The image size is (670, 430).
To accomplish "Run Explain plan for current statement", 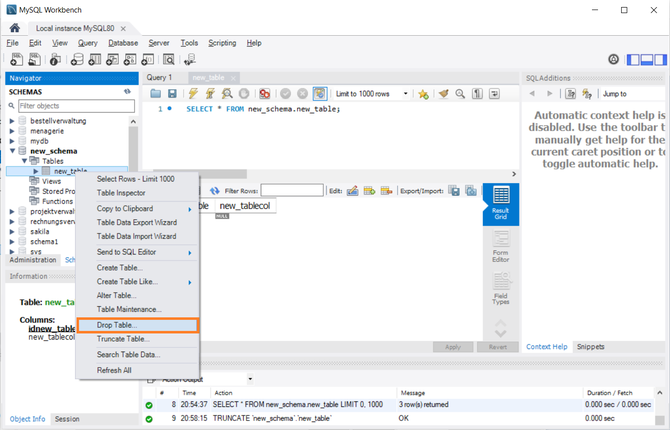I will [227, 94].
